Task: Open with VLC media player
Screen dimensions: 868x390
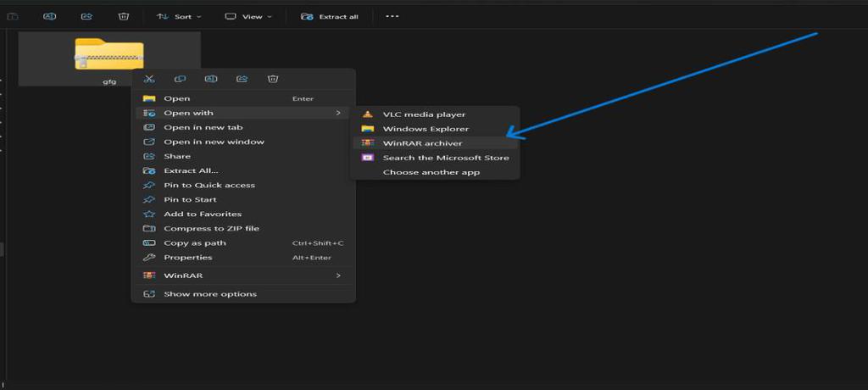Action: tap(435, 114)
